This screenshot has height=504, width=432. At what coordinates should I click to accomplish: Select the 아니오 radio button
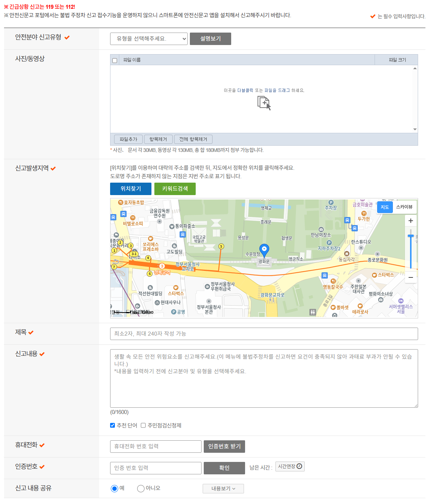click(x=141, y=489)
